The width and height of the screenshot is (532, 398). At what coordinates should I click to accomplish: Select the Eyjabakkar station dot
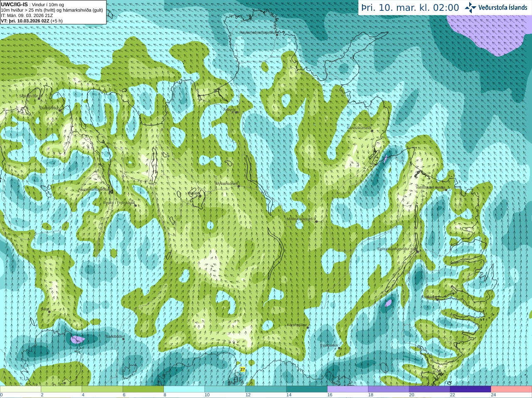point(340,348)
